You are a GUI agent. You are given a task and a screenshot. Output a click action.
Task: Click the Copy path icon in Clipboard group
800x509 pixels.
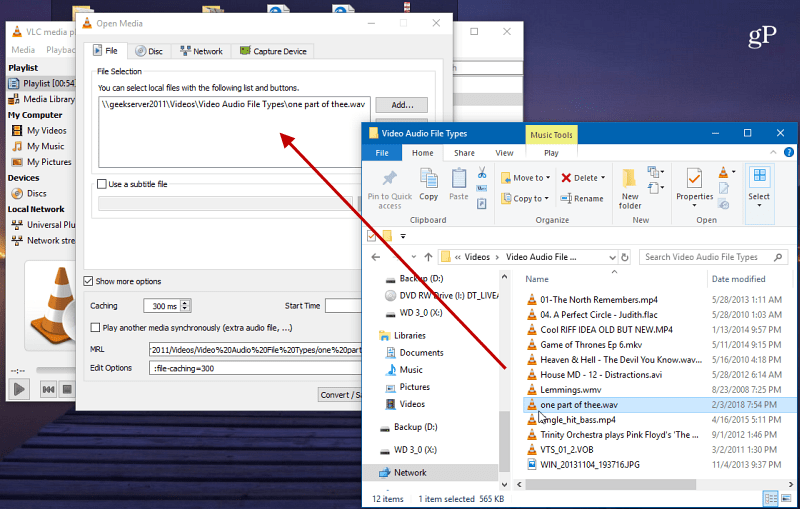coord(482,188)
